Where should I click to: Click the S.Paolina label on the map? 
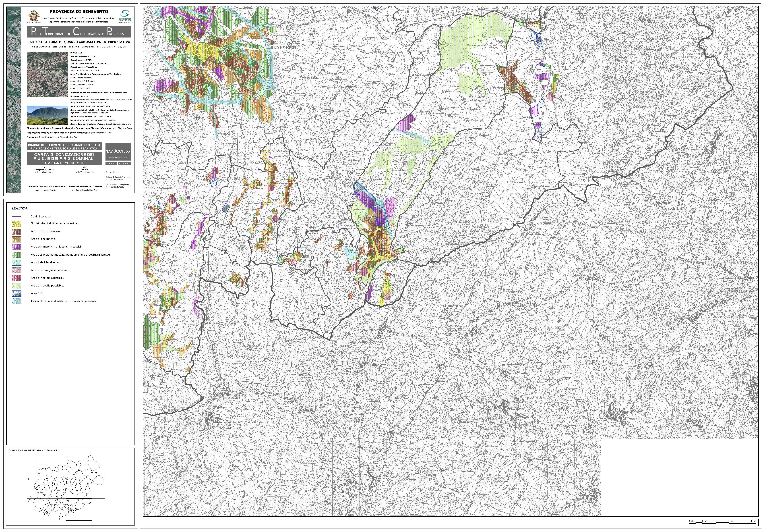point(372,365)
